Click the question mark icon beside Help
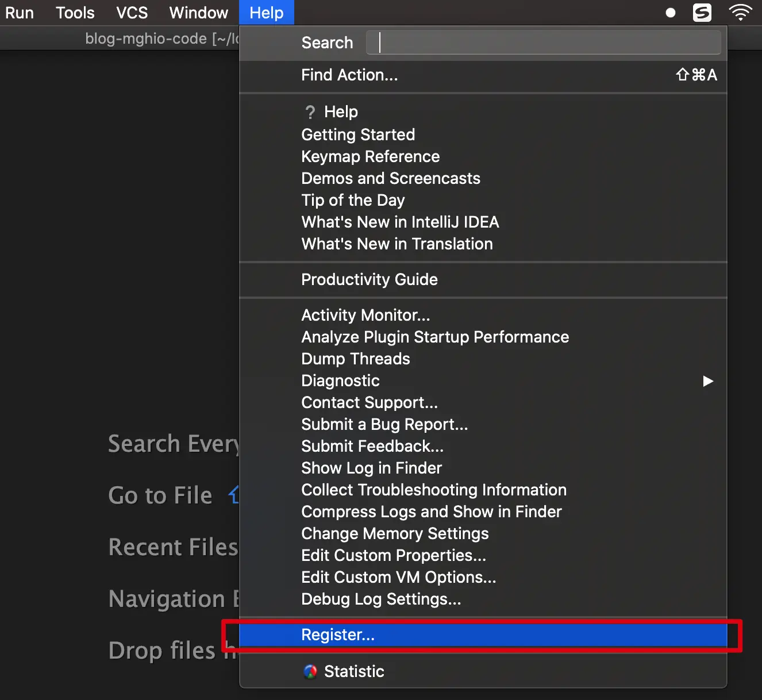 pos(310,111)
